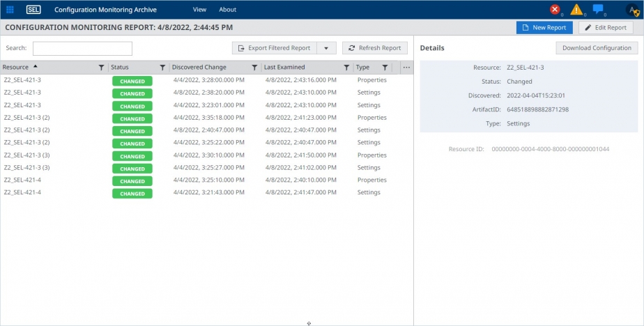
Task: Click the red error notification icon
Action: 555,10
